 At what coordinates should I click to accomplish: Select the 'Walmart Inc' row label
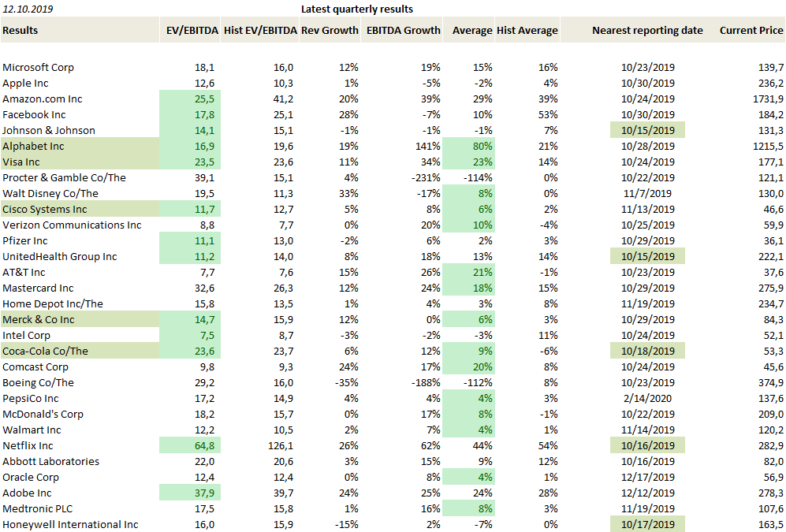point(32,430)
